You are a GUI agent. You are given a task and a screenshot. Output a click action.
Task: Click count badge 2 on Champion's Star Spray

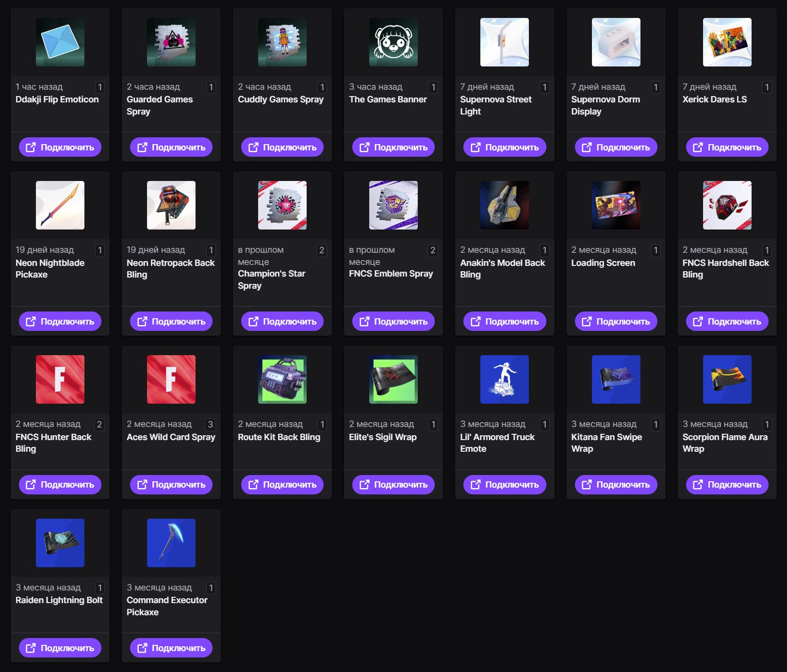322,250
